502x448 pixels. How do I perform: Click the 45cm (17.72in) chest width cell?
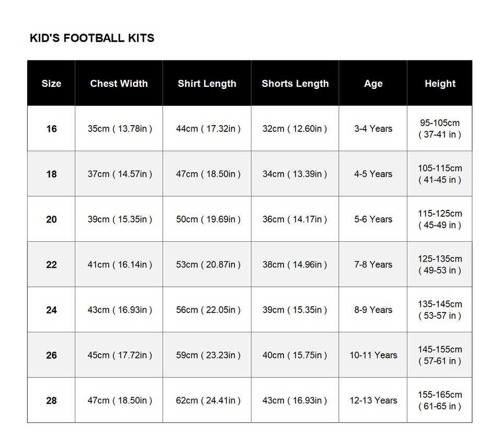tap(119, 355)
